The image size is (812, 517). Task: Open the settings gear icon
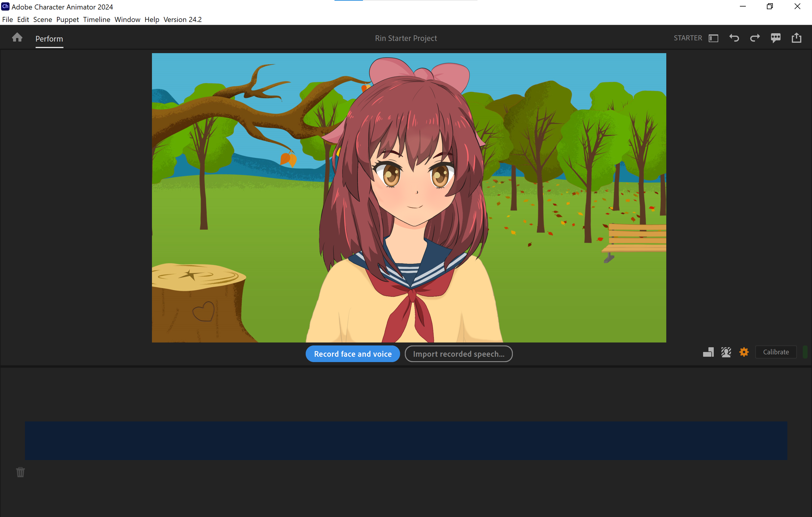pos(744,352)
